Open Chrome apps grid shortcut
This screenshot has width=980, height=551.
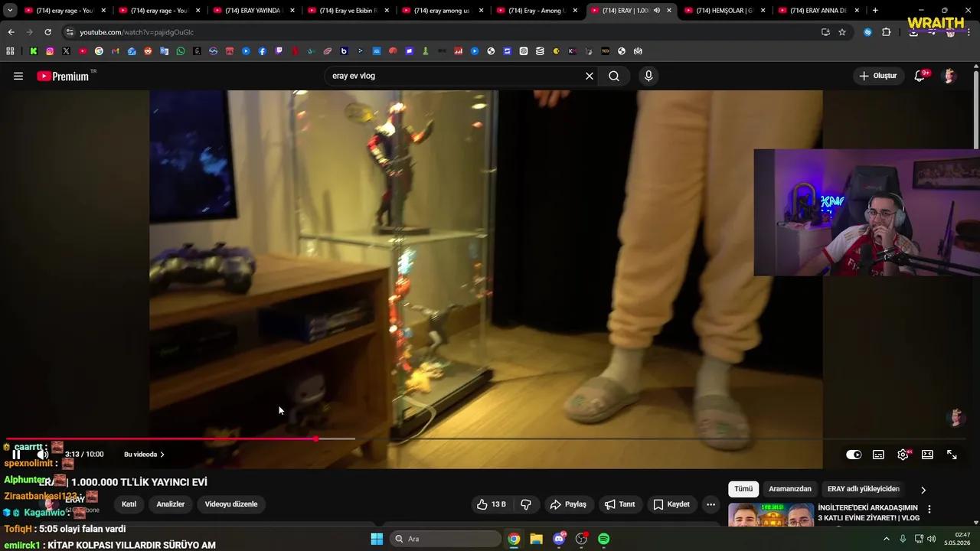10,51
